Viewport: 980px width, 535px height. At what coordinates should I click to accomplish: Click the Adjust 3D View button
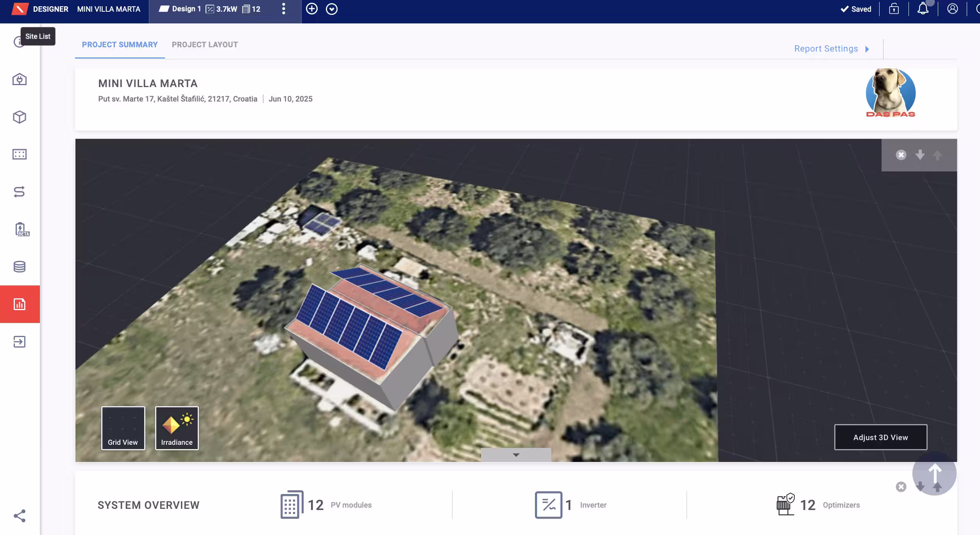pos(881,437)
